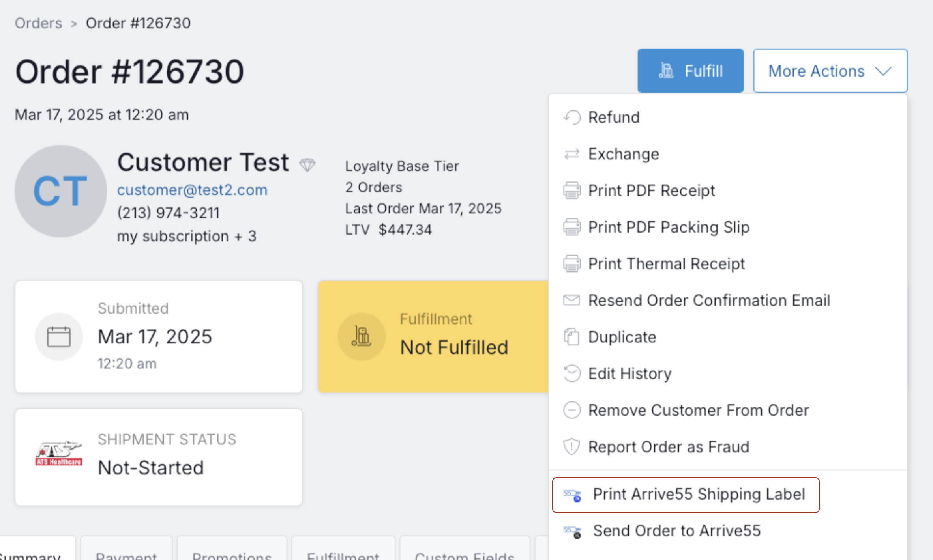Select Print Arrive55 Shipping Label

tap(699, 495)
